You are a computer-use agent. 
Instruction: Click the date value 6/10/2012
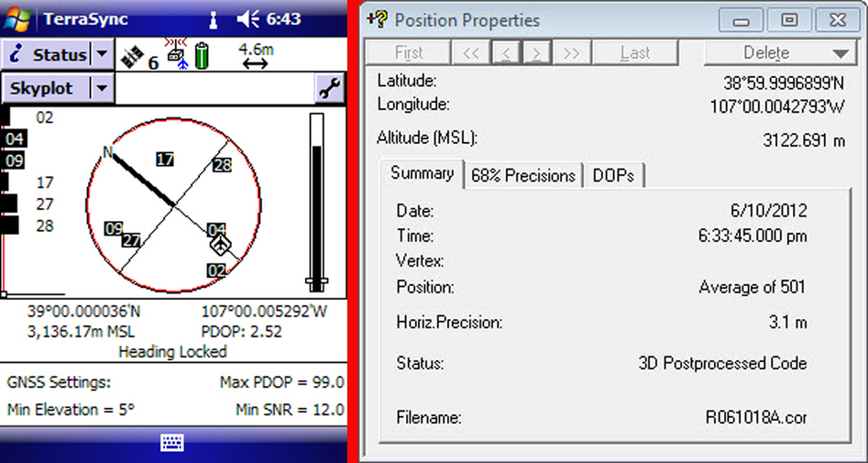[x=768, y=211]
